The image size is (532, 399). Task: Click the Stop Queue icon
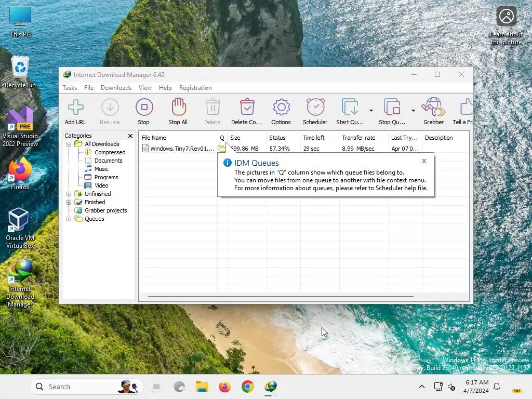392,107
